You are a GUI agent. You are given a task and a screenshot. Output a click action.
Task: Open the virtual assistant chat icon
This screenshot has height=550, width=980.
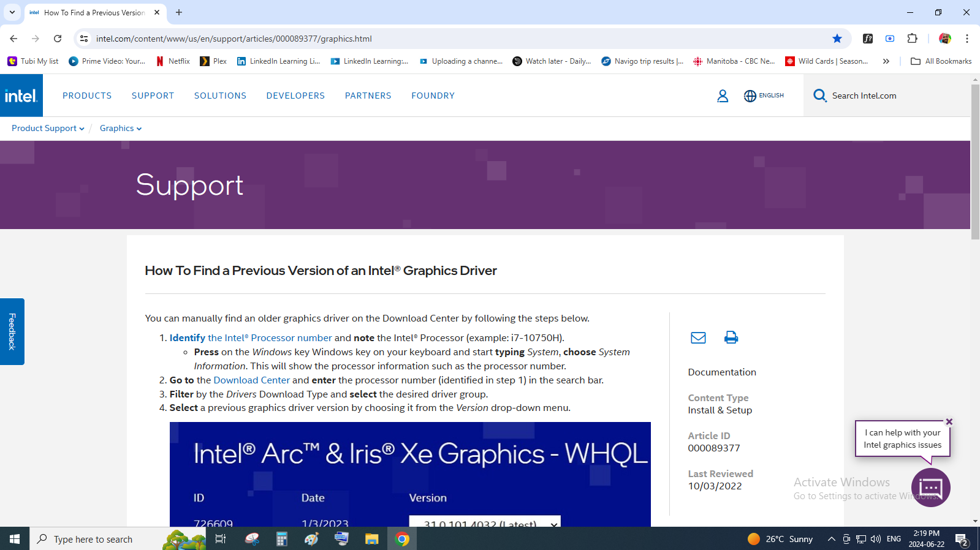point(930,488)
